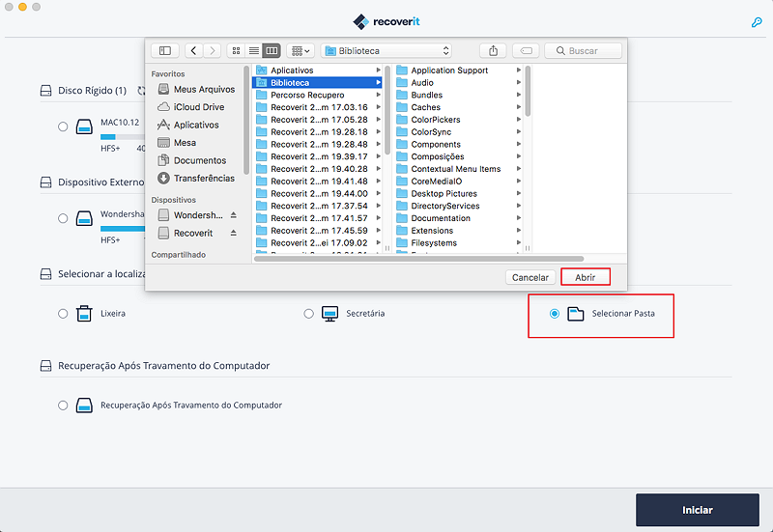Select Recoverit 2...m 17.03.16 folder
Viewport: 773px width, 532px height.
click(x=317, y=107)
